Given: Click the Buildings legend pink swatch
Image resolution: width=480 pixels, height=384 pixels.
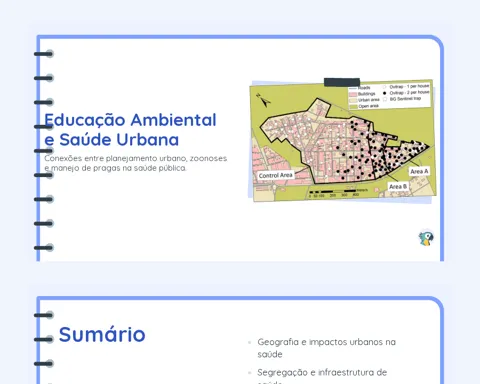Looking at the screenshot, I should [353, 94].
